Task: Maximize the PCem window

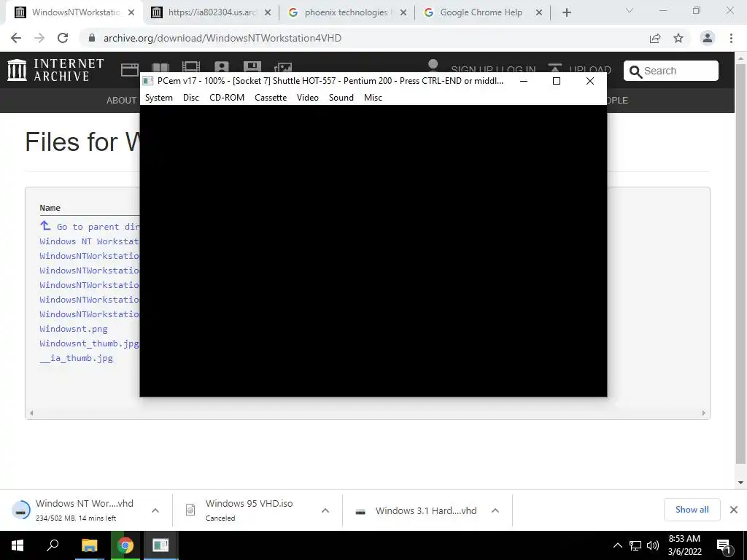Action: tap(557, 81)
